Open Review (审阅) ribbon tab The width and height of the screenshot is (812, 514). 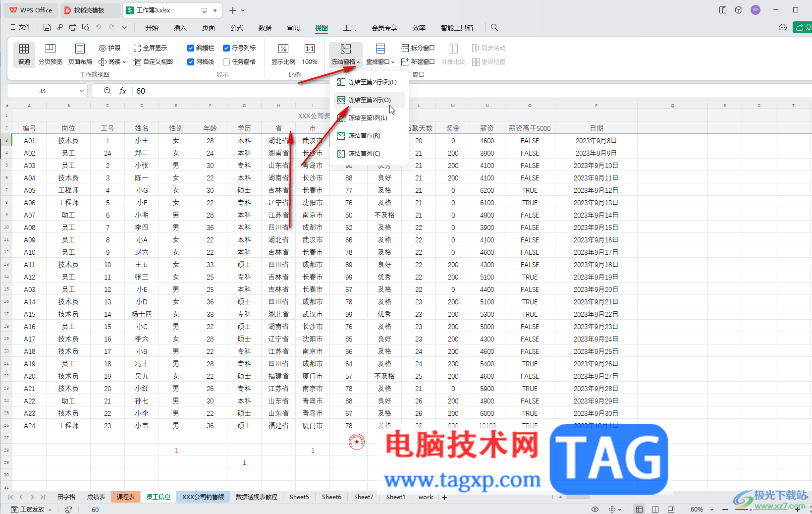tap(293, 28)
